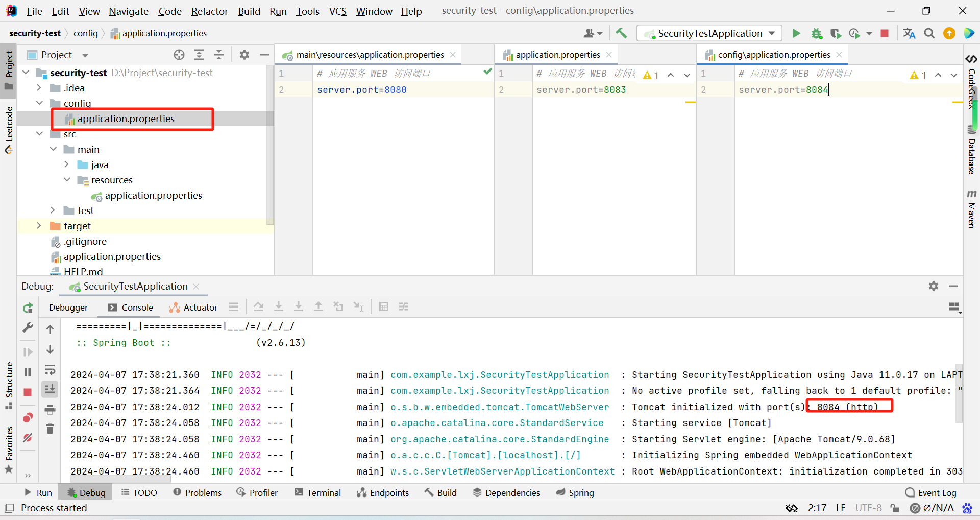Expand the target folder in project tree
The image size is (980, 520).
point(39,226)
